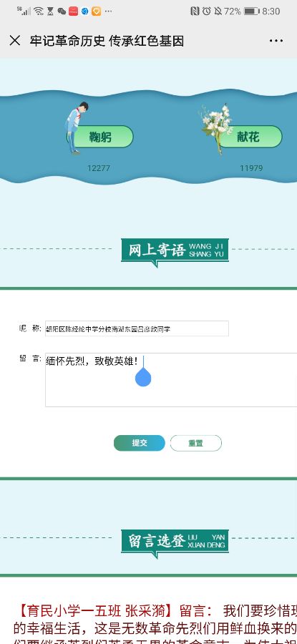This screenshot has height=644, width=297.
Task: Submit the message with 提交 button
Action: point(140,443)
